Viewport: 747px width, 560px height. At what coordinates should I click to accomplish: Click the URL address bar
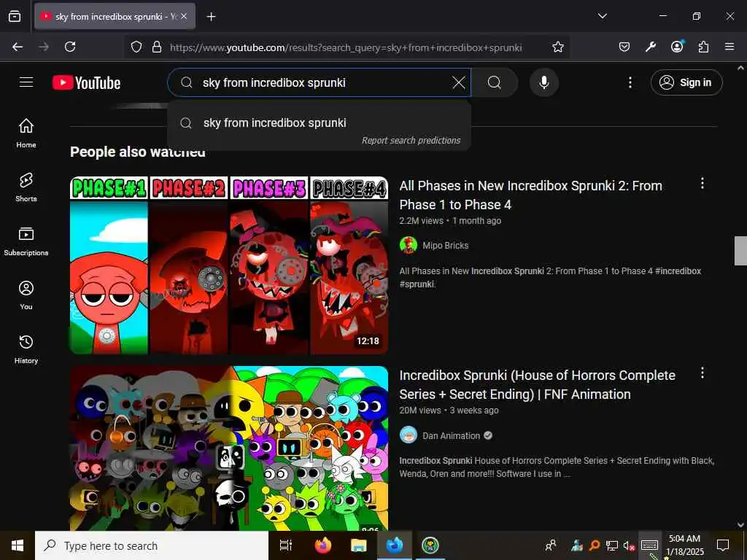tap(346, 47)
